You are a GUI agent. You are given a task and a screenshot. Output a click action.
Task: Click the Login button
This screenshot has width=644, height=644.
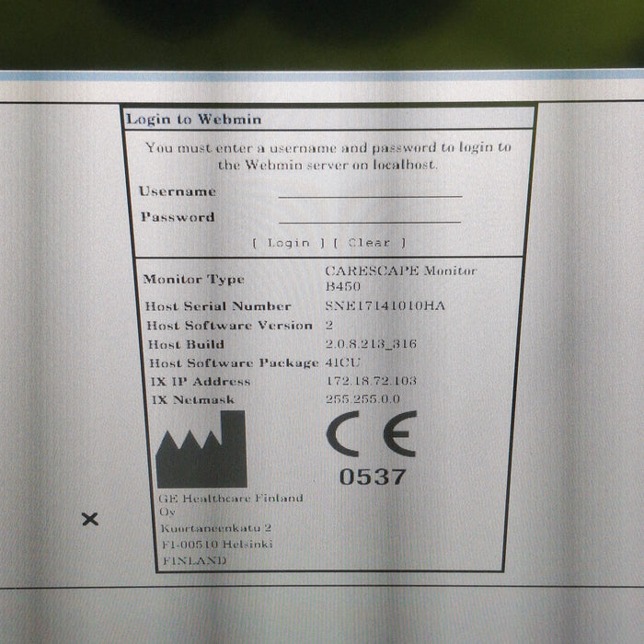coord(288,243)
